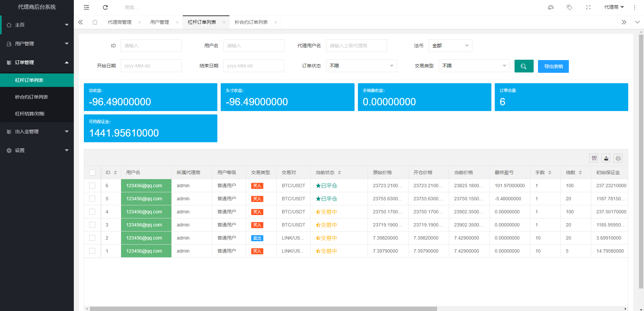Switch to the 秒合约订单列表 tab
This screenshot has height=311, width=644.
pos(251,22)
